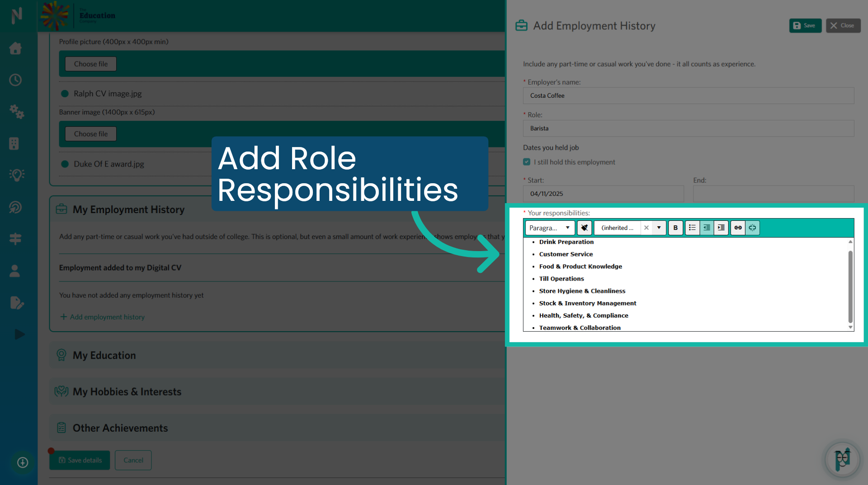Open the inherited font dropdown arrow
Screen dimensions: 868x485
point(659,228)
